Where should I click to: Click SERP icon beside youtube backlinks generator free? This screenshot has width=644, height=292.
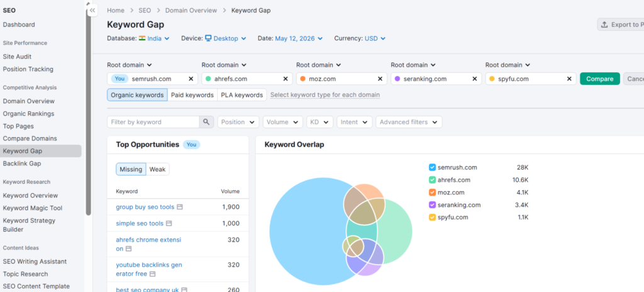153,274
